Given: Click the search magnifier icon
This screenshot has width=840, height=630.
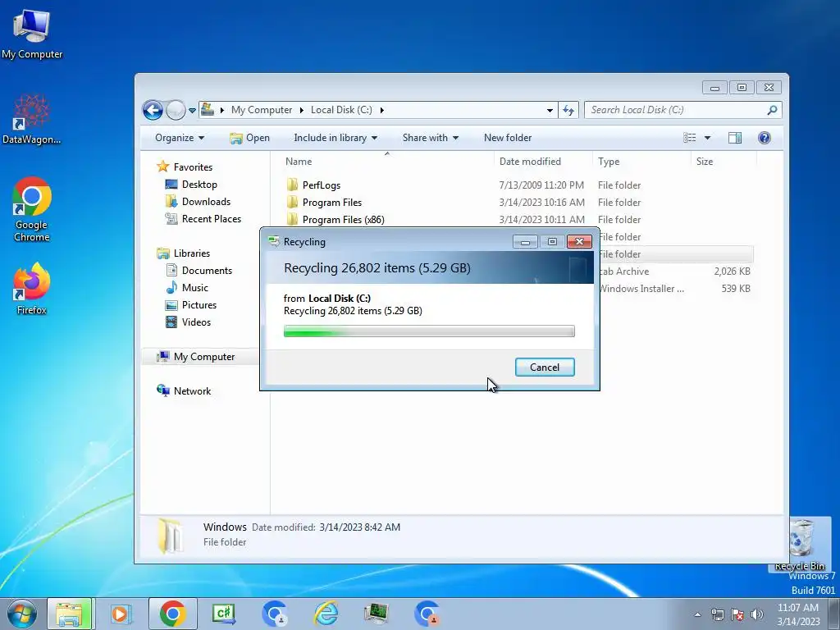Looking at the screenshot, I should point(772,110).
